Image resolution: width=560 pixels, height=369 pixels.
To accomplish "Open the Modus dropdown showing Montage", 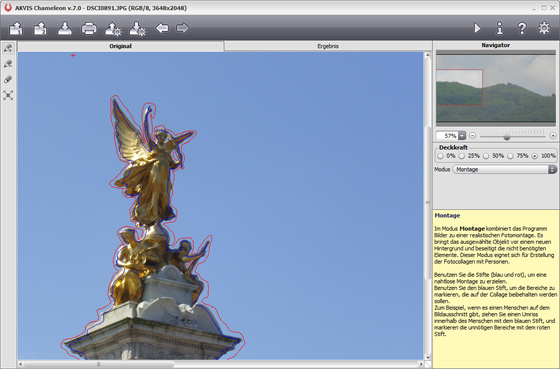I will [505, 169].
